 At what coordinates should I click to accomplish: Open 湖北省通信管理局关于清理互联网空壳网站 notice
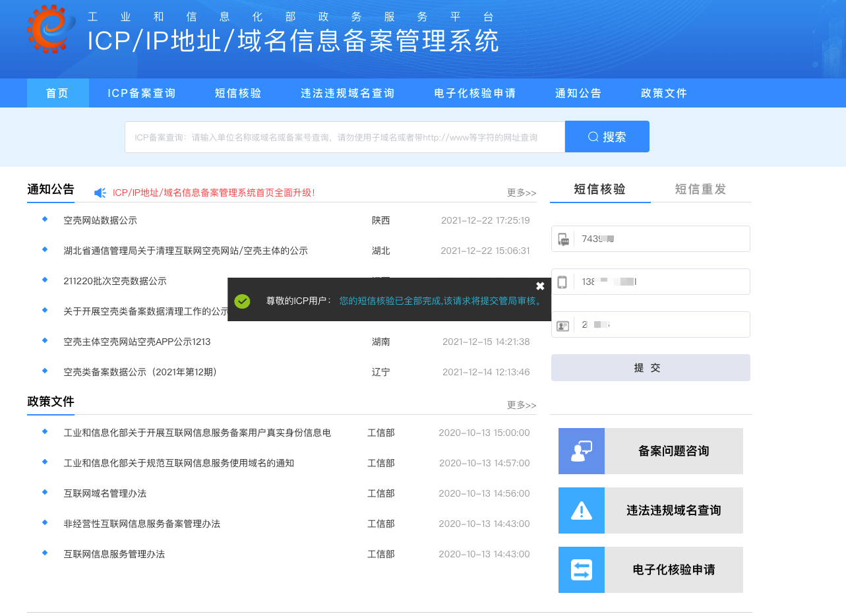tap(186, 251)
